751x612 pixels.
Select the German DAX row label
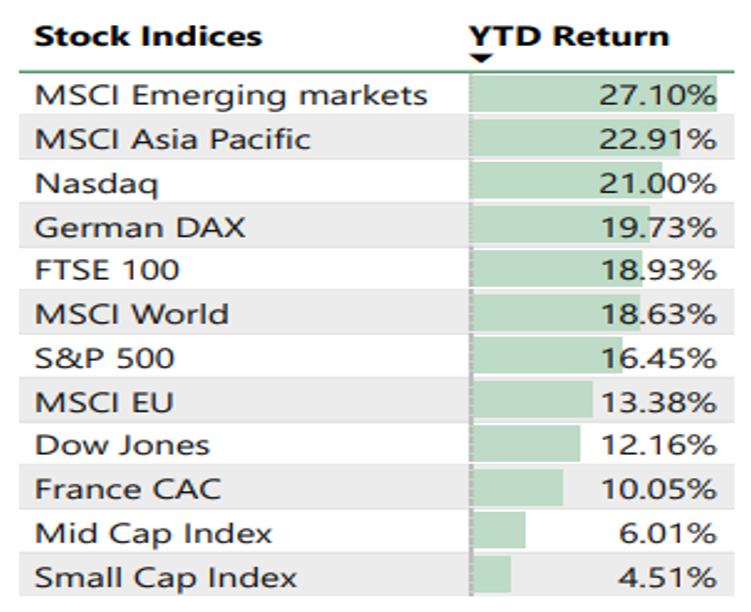pyautogui.click(x=140, y=227)
